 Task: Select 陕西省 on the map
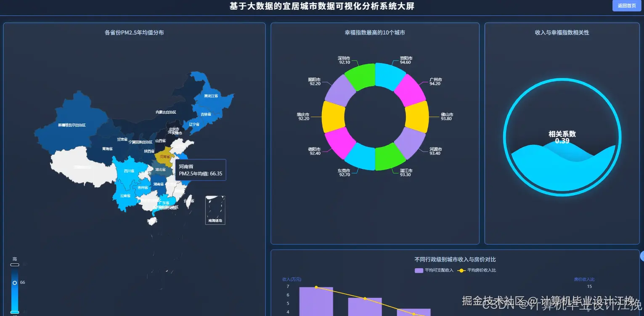pyautogui.click(x=149, y=151)
